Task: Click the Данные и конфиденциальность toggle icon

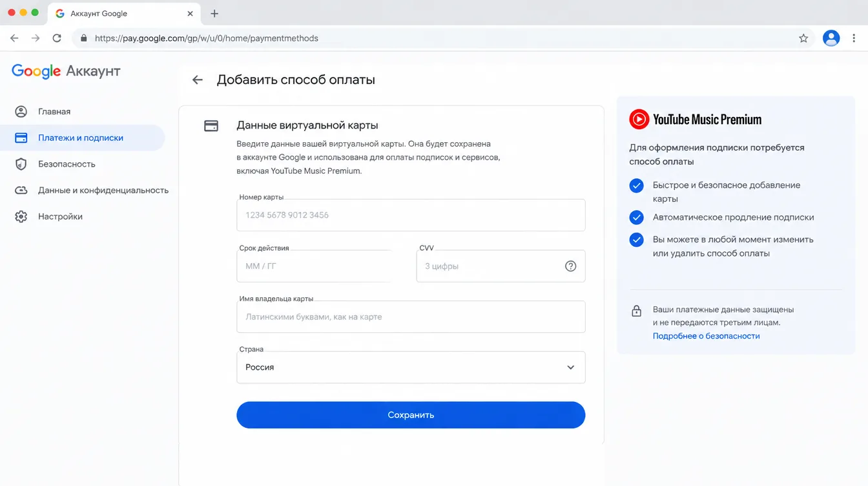Action: (21, 190)
